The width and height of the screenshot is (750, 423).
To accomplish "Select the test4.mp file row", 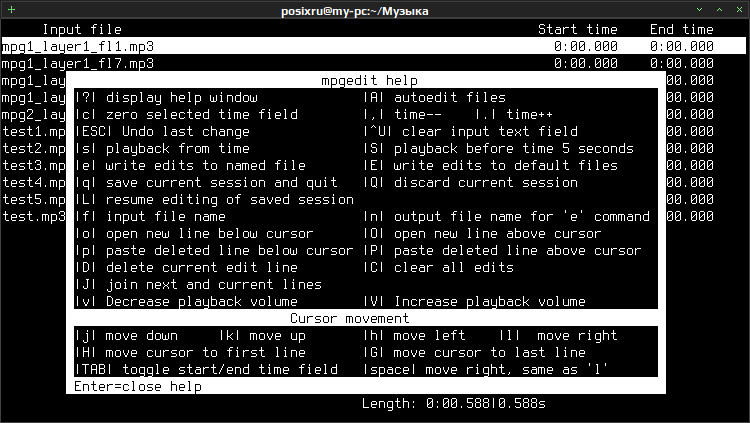I will pyautogui.click(x=33, y=182).
